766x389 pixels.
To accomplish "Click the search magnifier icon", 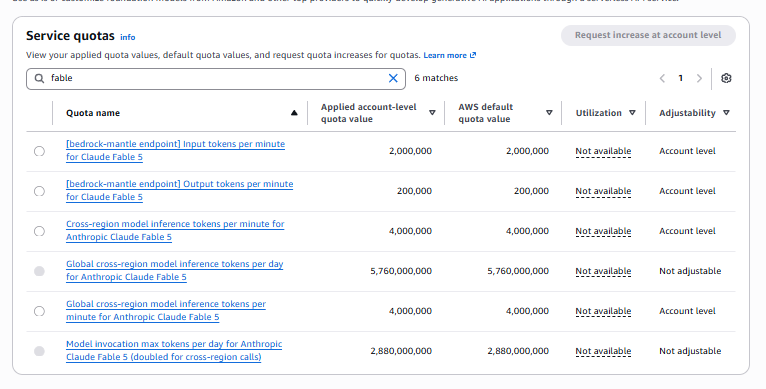I will point(40,78).
